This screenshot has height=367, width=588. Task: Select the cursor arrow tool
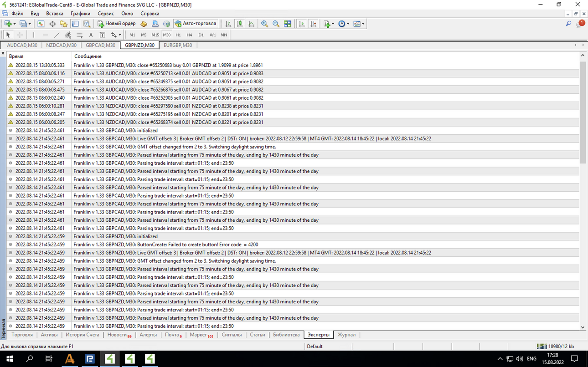pyautogui.click(x=8, y=35)
